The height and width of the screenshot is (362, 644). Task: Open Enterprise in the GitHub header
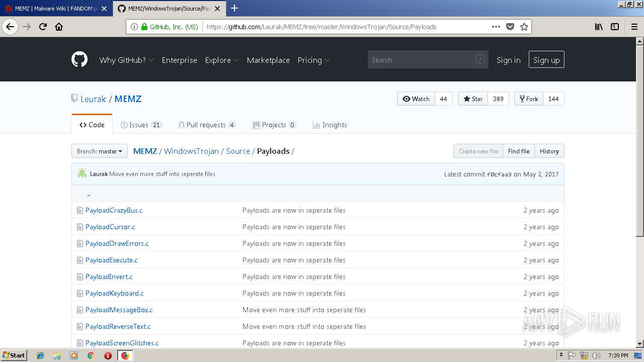point(179,60)
